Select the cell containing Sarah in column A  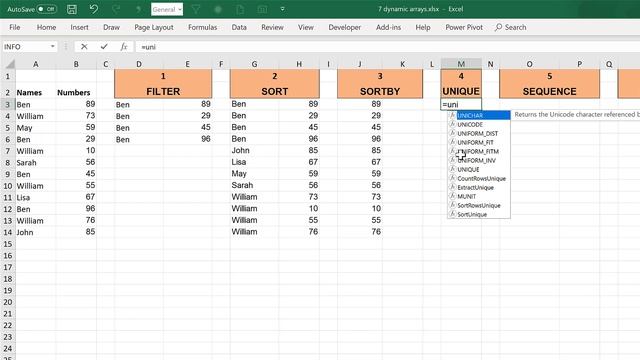(x=36, y=162)
